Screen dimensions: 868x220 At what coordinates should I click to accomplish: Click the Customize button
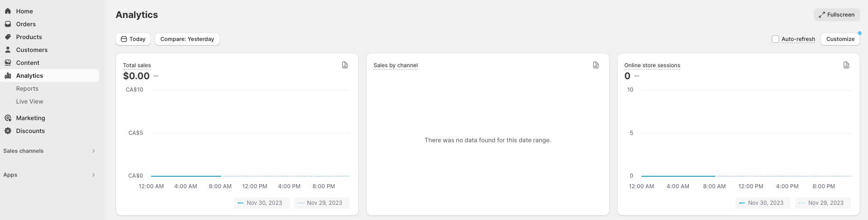coord(840,39)
